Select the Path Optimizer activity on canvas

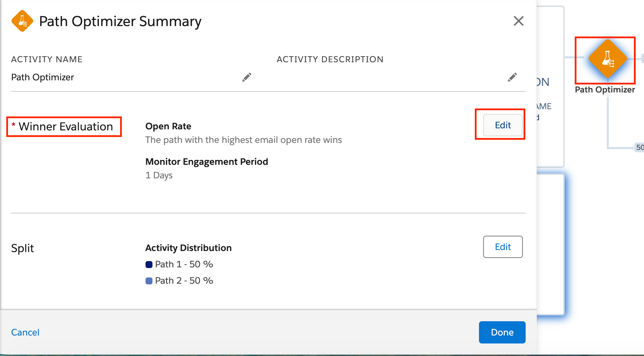pyautogui.click(x=607, y=58)
